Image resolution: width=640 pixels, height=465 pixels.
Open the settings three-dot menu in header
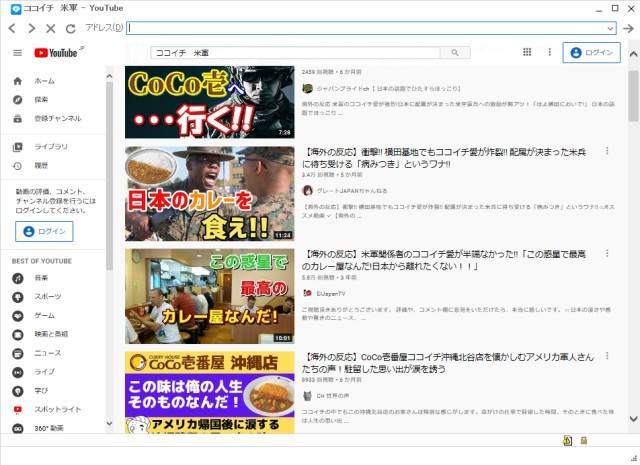[x=549, y=52]
